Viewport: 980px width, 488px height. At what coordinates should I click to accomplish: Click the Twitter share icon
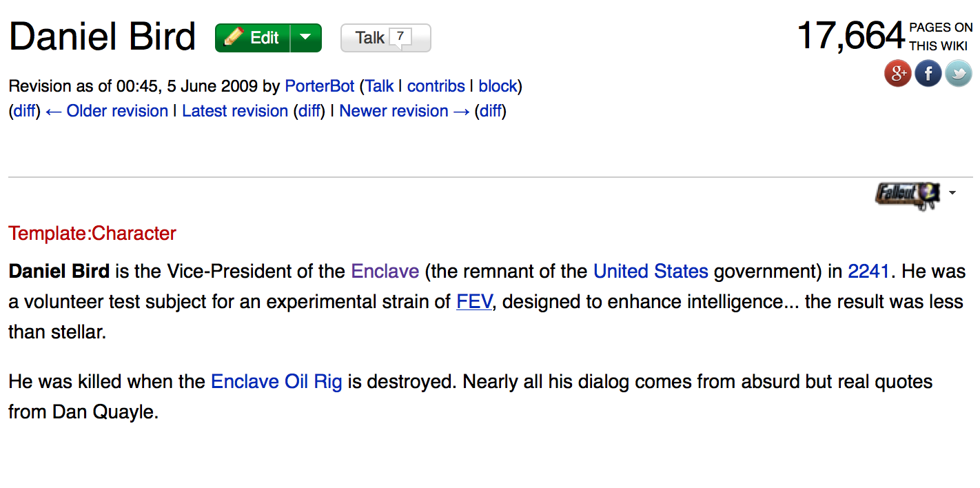click(958, 73)
